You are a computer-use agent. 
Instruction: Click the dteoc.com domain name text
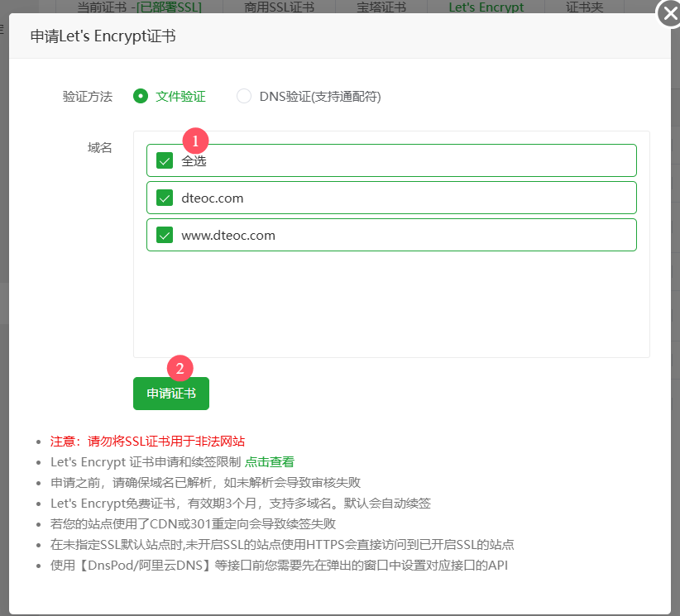click(x=213, y=198)
